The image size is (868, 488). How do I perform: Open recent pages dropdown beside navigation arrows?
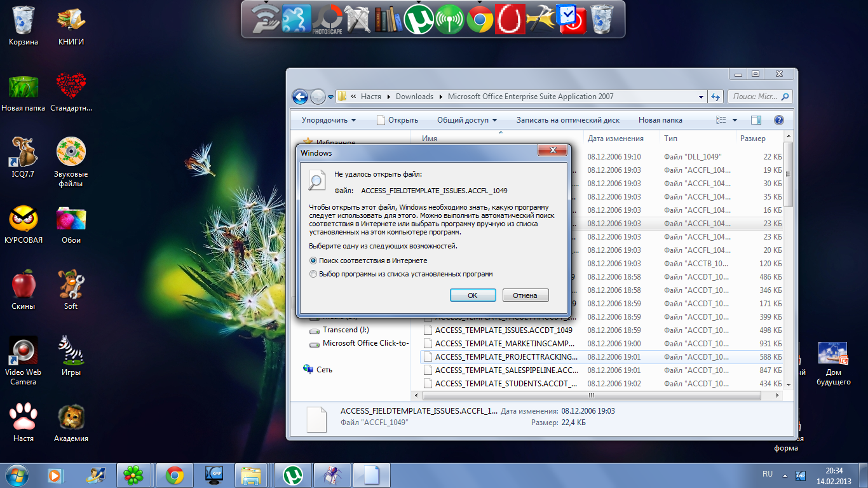tap(330, 97)
